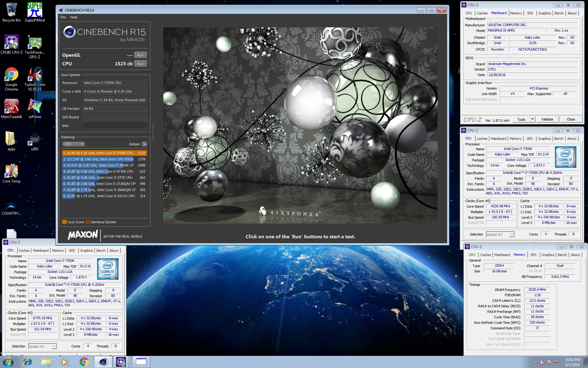Viewport: 588px width, 368px height.
Task: Click the taskbar clock showing 10:02 PM
Action: click(x=572, y=362)
